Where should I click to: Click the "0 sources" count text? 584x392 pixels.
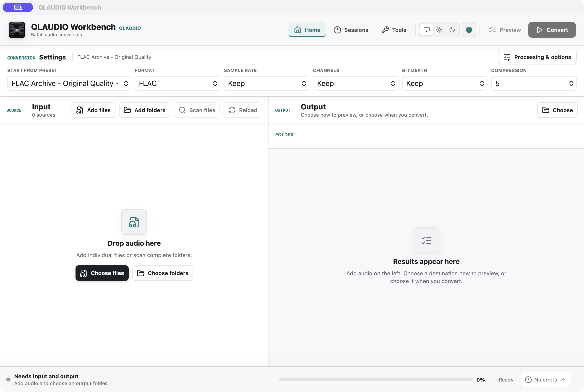pyautogui.click(x=44, y=115)
